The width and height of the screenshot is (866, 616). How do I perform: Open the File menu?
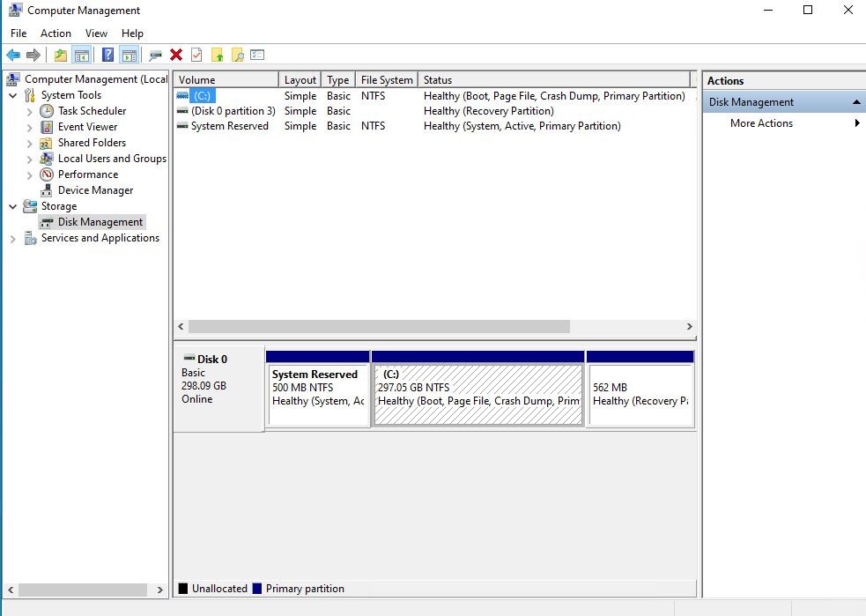(19, 33)
